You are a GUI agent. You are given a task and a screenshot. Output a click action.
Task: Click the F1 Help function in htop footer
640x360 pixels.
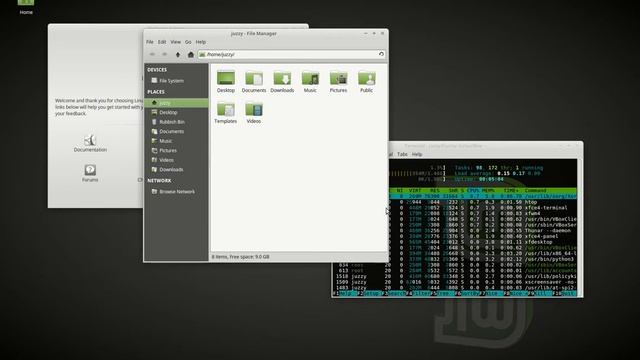coord(345,293)
